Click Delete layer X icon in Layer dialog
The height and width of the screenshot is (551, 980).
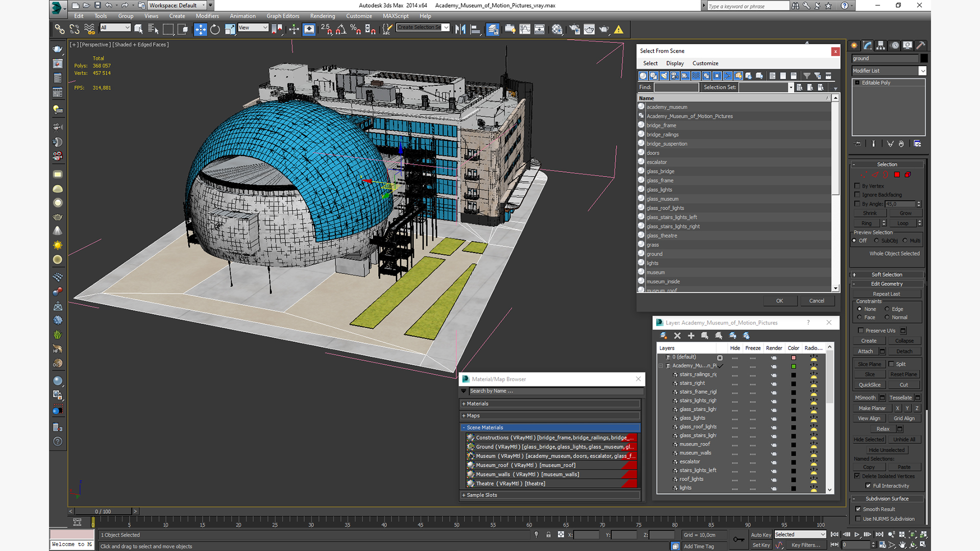[x=677, y=336]
